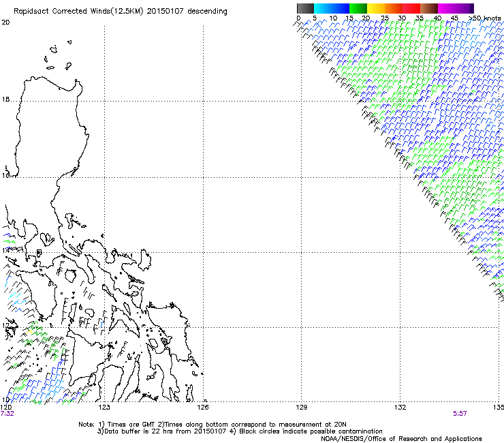Click longitude label '132' on bottom axis
Image resolution: width=504 pixels, height=443 pixels.
pos(400,407)
